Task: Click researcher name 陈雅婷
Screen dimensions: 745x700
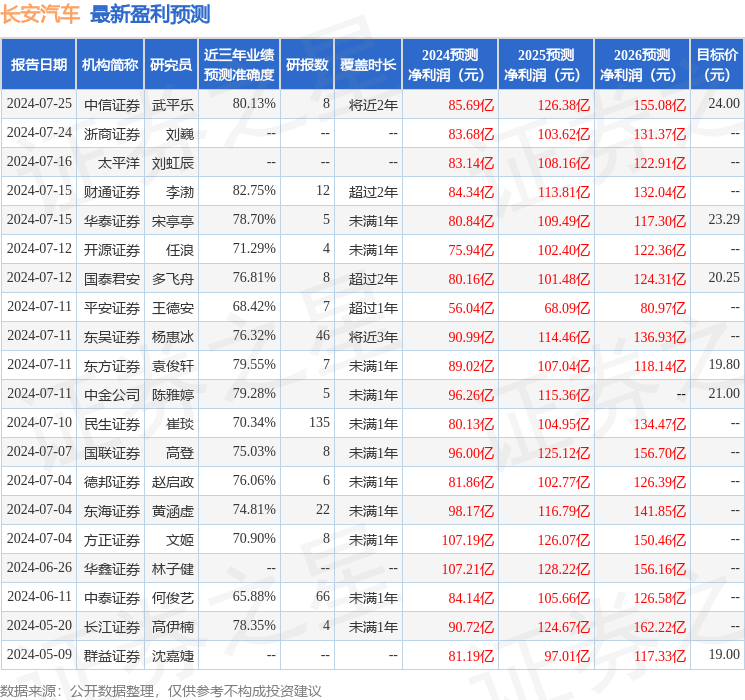Action: point(173,395)
